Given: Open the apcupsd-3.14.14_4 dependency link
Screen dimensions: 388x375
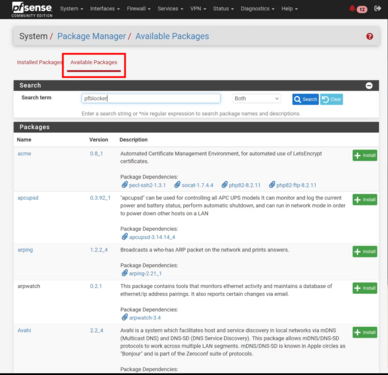Looking at the screenshot, I should pyautogui.click(x=148, y=237).
